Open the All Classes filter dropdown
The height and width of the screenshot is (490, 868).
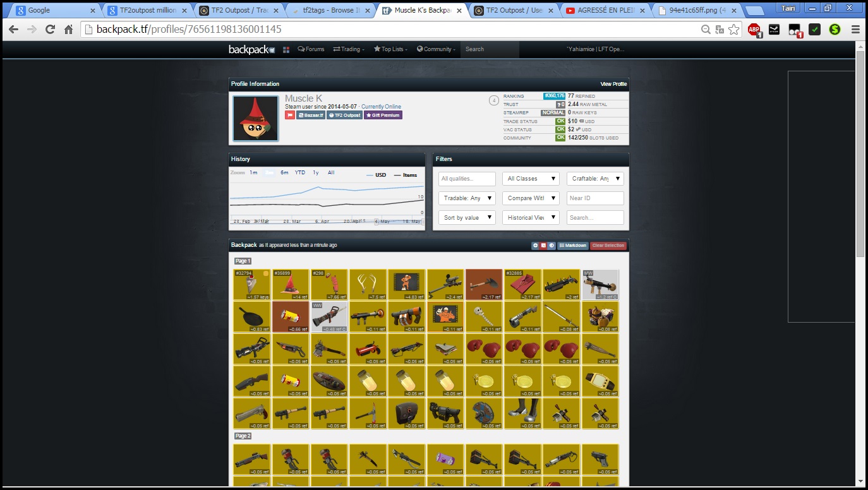coord(531,179)
